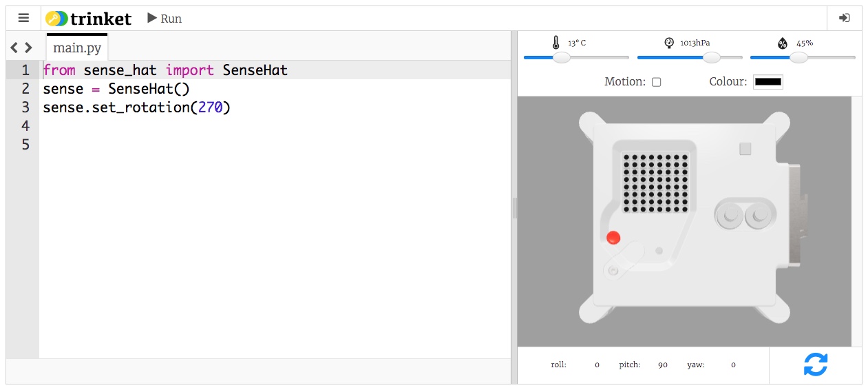Click the pressure gauge icon
This screenshot has width=868, height=390.
pyautogui.click(x=669, y=43)
